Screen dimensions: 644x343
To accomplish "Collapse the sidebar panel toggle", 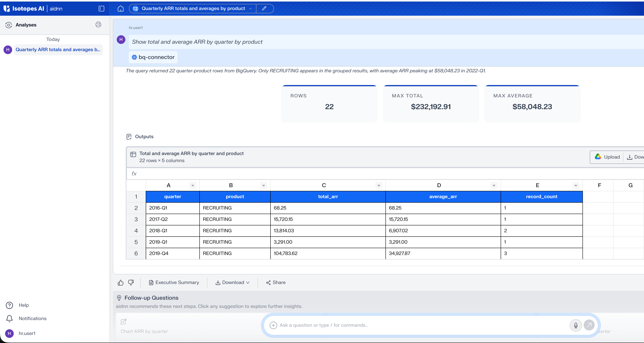I will [101, 8].
